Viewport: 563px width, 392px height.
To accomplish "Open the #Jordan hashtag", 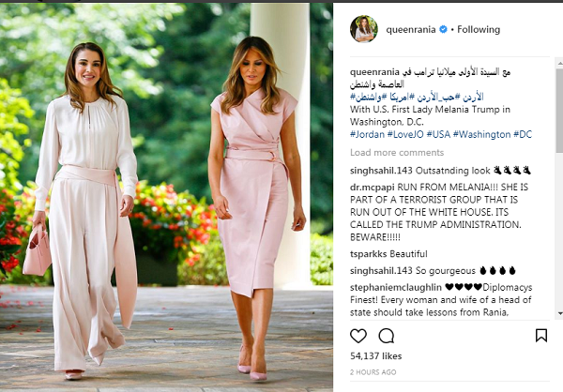I will [x=367, y=134].
